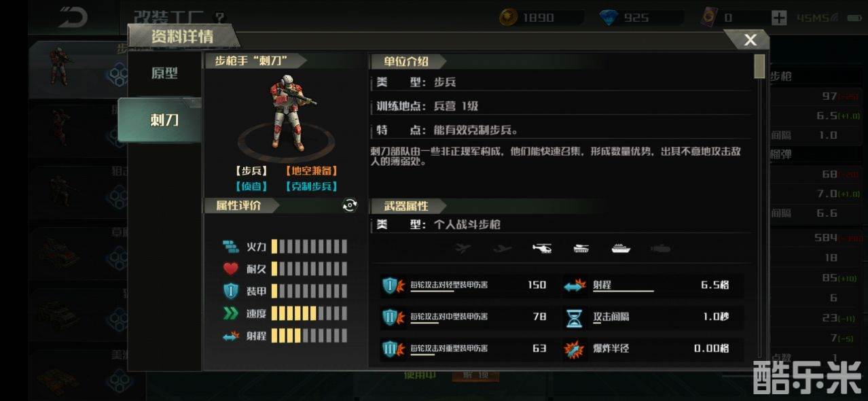Switch to the 原型 tab
This screenshot has height=401, width=868.
pos(164,73)
